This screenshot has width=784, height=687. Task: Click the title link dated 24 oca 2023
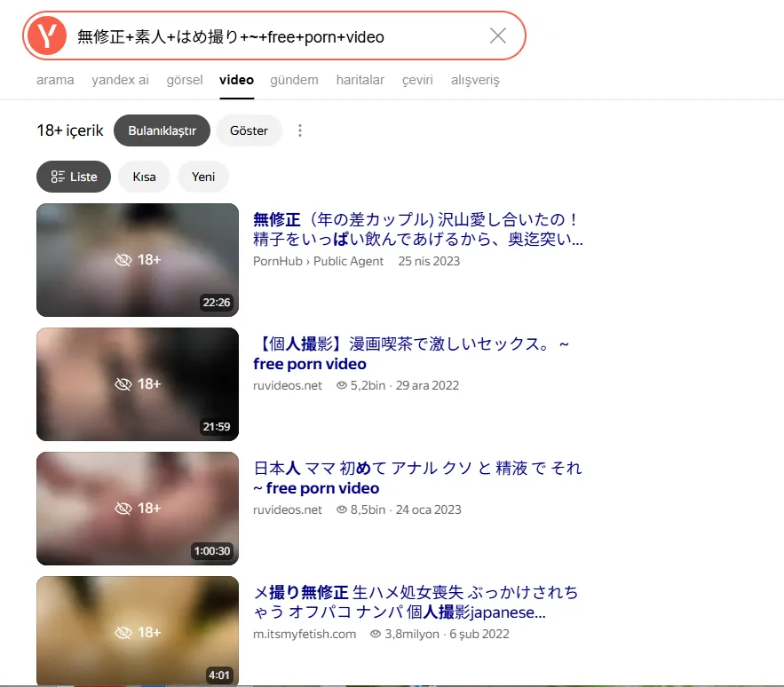(x=417, y=478)
